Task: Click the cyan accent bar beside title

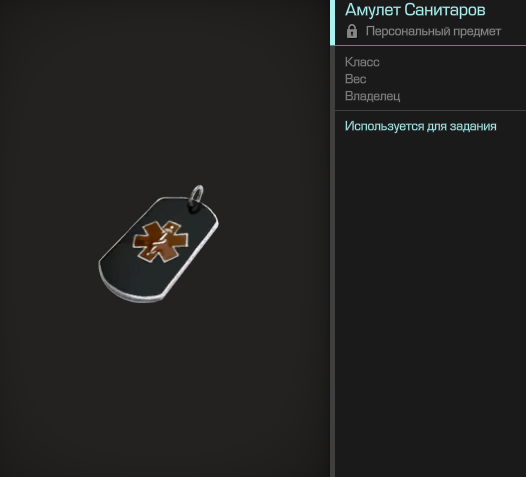Action: coord(332,22)
